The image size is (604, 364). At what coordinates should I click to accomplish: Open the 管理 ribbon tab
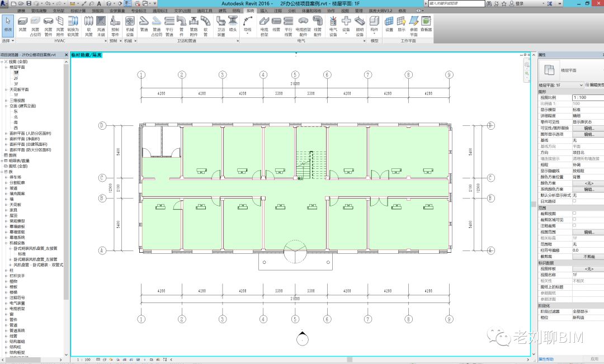click(358, 11)
